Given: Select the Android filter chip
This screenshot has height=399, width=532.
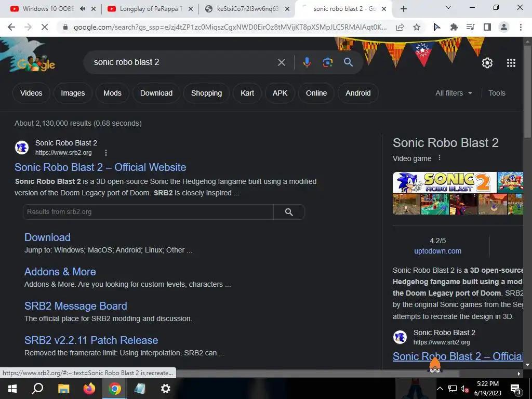Looking at the screenshot, I should pyautogui.click(x=358, y=93).
